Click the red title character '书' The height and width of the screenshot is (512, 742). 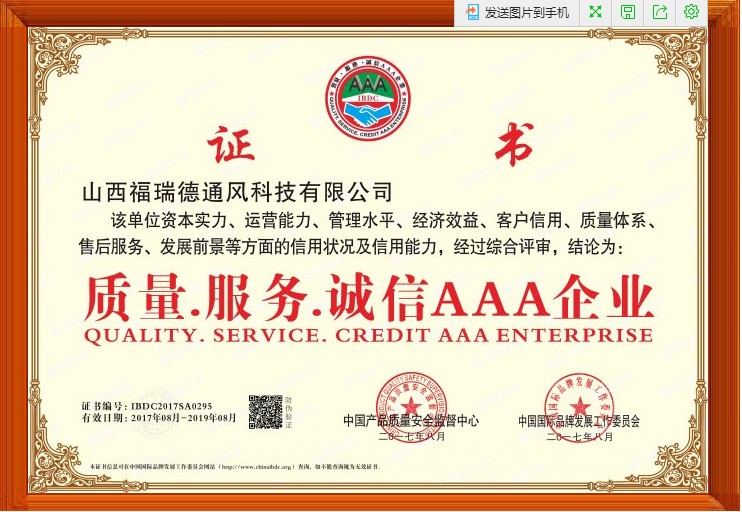pyautogui.click(x=514, y=144)
